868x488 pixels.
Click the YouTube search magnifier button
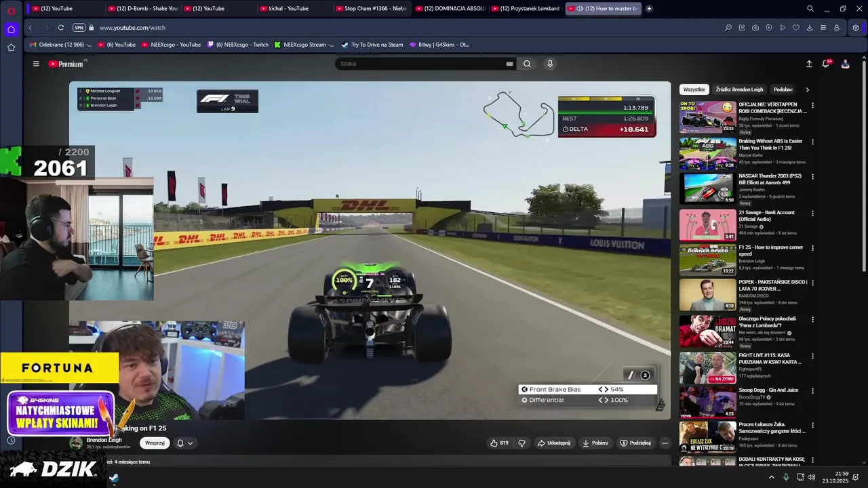click(527, 64)
